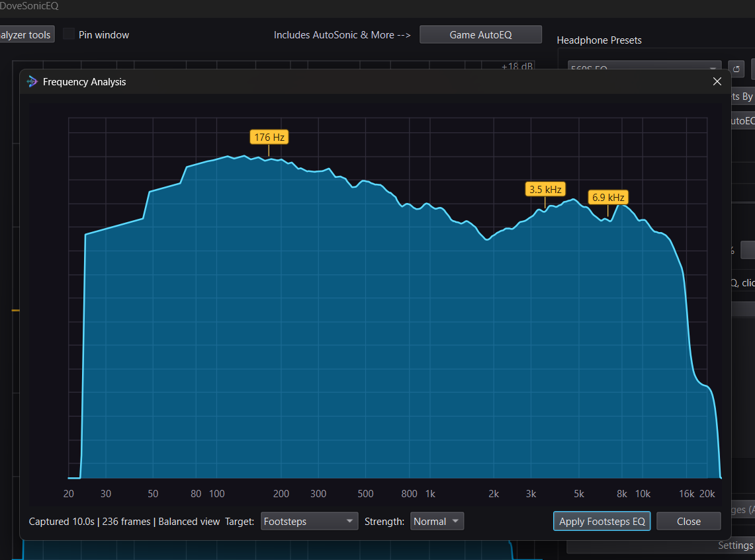755x560 pixels.
Task: Open the Strength Normal dropdown
Action: (437, 522)
